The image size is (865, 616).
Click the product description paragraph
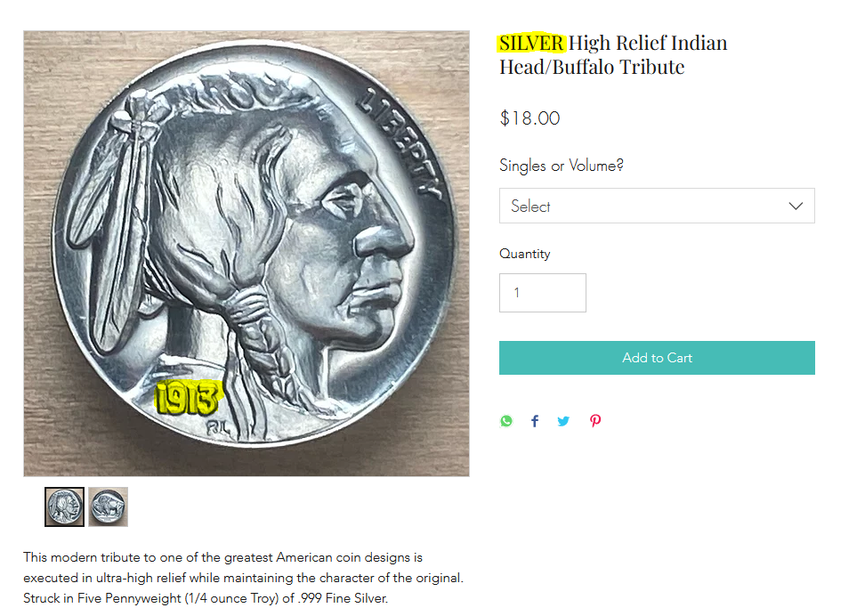coord(243,578)
